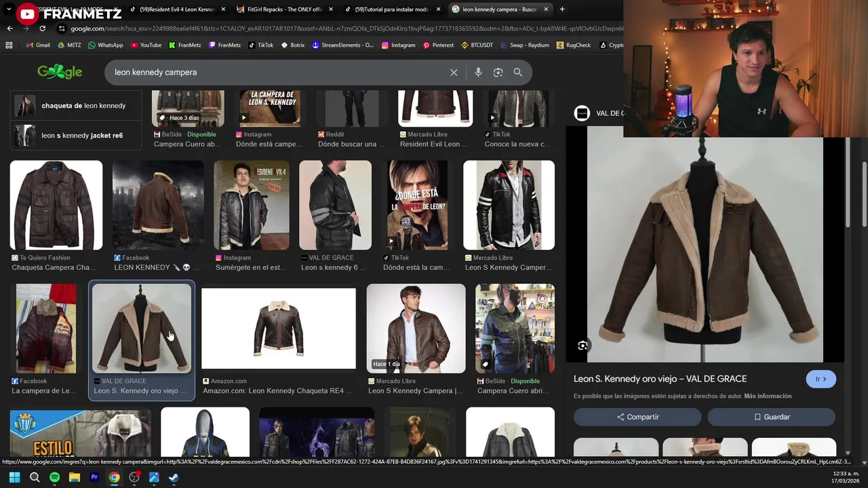
Task: Open the Mercado Libre Leon S Kennedy Camper thumbnail
Action: (509, 205)
